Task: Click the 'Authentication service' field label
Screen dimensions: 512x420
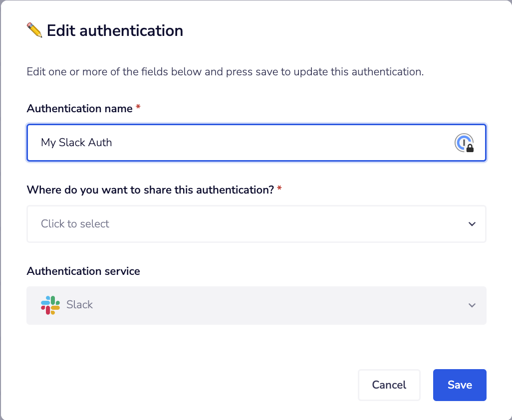Action: point(83,271)
